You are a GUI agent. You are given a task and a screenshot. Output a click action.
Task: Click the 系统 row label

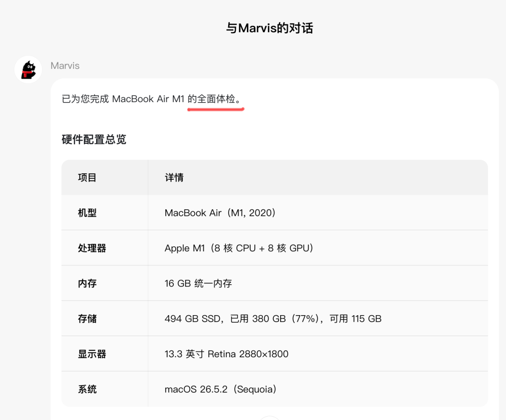87,389
